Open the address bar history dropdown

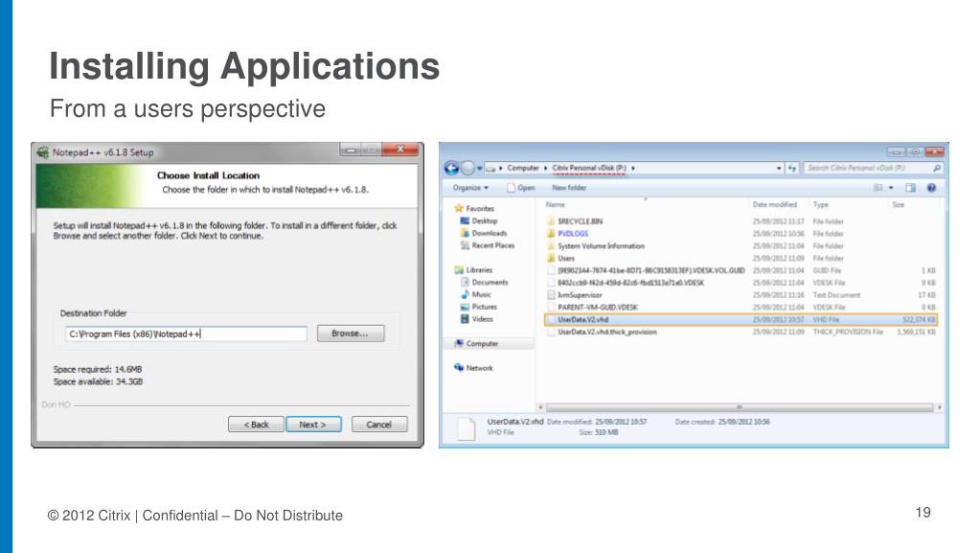pyautogui.click(x=779, y=169)
